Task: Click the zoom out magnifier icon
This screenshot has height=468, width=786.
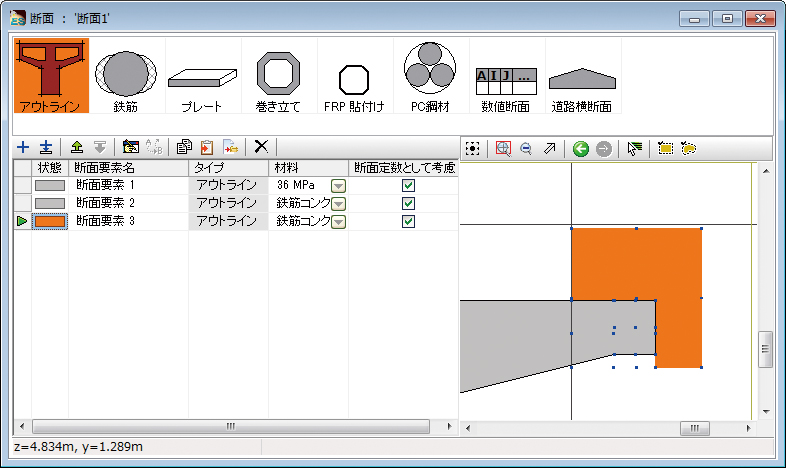Action: [x=526, y=149]
